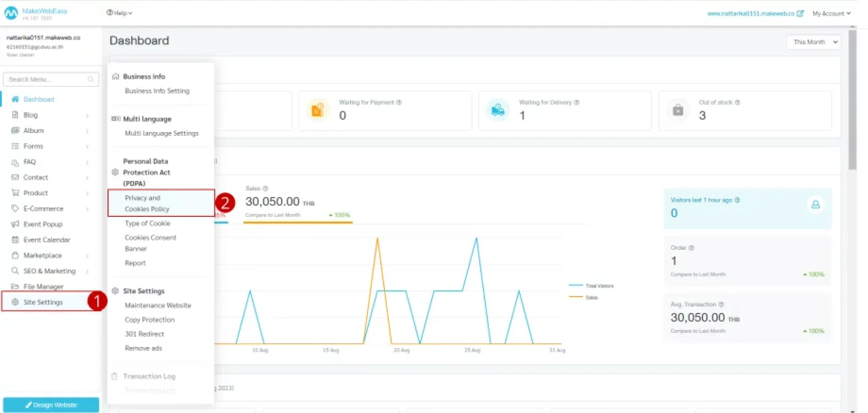868x413 pixels.
Task: Click the Waiting for Delivery truck icon
Action: click(498, 110)
